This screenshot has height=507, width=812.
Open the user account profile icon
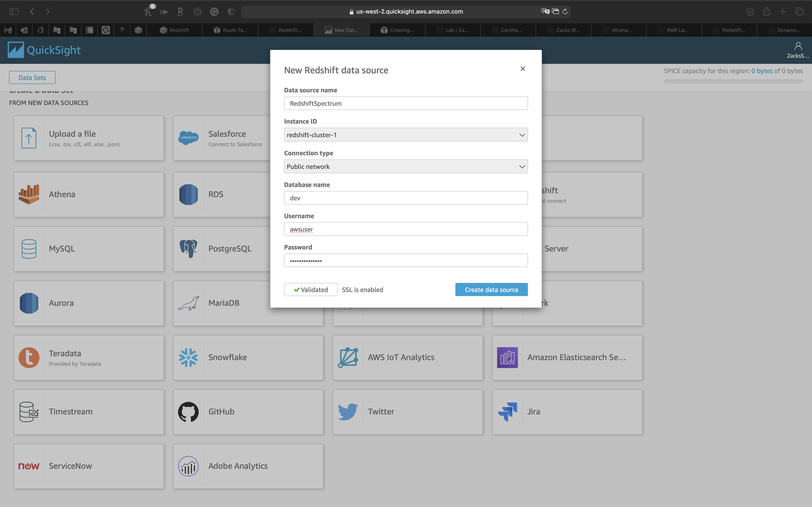[798, 47]
